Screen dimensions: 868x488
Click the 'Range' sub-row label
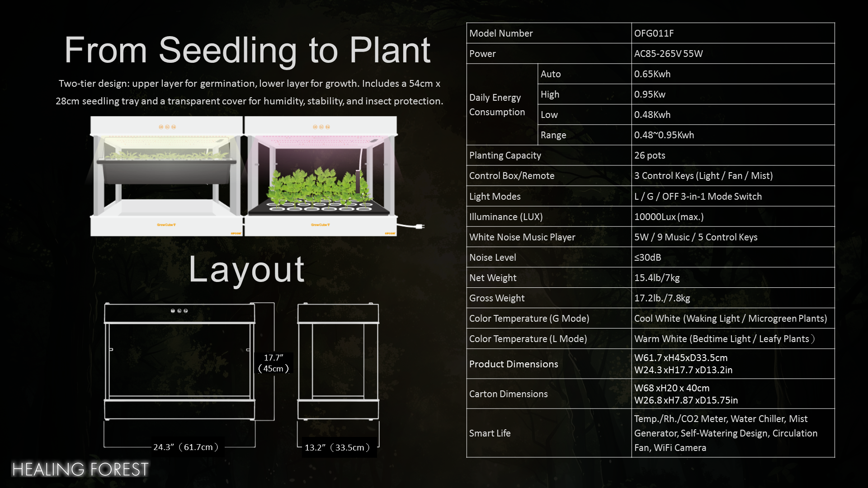tap(553, 135)
